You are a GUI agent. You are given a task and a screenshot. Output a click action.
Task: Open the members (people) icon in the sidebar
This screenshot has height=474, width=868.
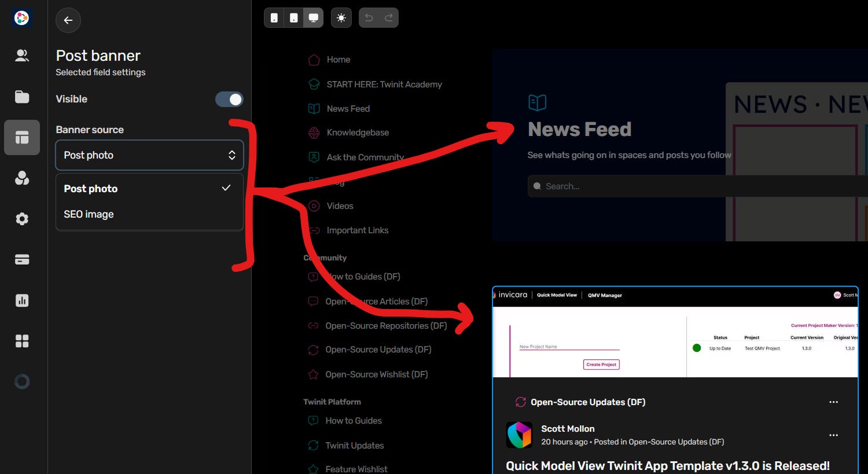tap(22, 56)
